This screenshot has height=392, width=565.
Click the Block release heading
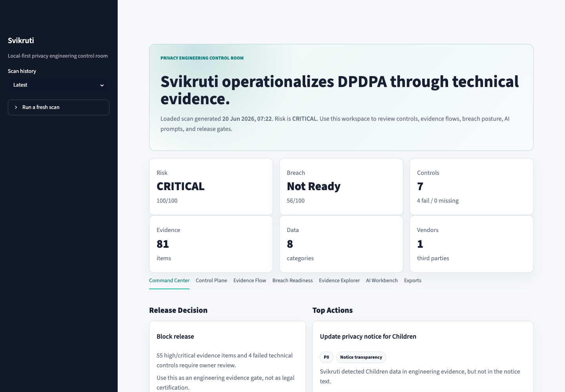175,337
